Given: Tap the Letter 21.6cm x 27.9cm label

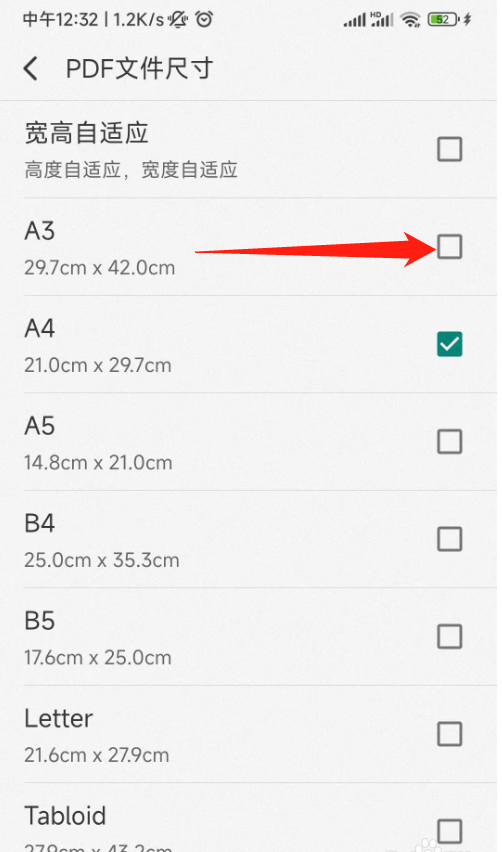Looking at the screenshot, I should point(97,735).
